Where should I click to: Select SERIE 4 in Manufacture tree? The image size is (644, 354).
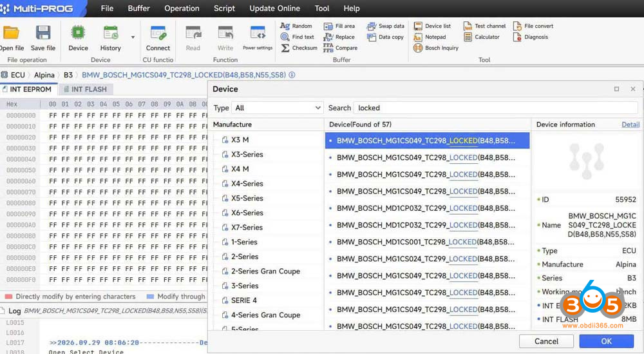[x=243, y=300]
